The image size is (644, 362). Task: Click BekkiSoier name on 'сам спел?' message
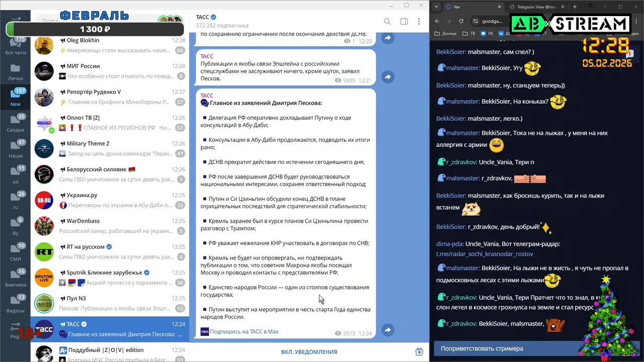coord(451,52)
